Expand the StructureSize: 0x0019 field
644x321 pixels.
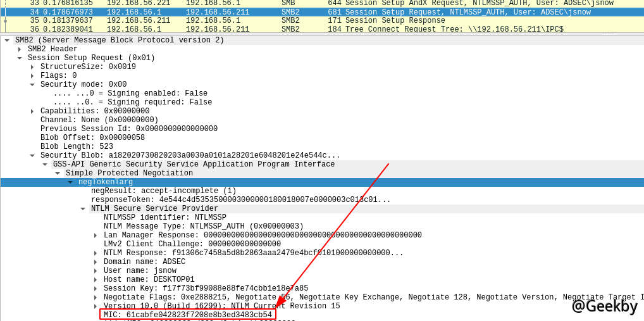32,67
